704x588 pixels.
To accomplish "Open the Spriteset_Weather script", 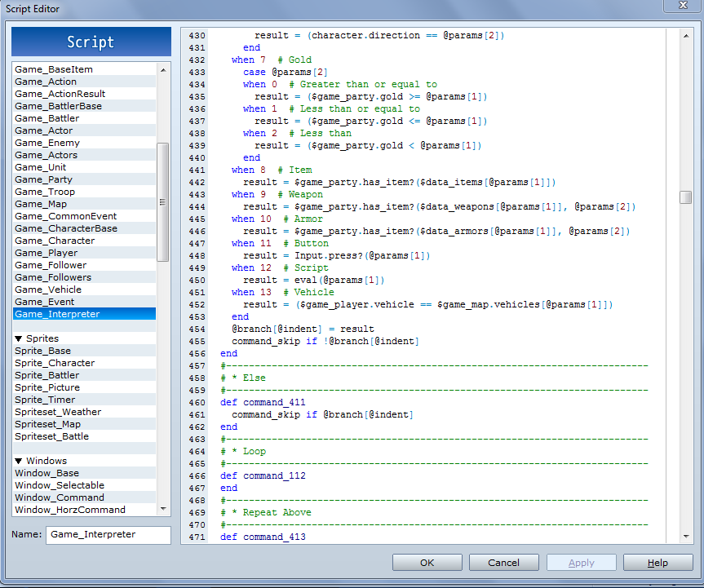I will click(x=58, y=412).
